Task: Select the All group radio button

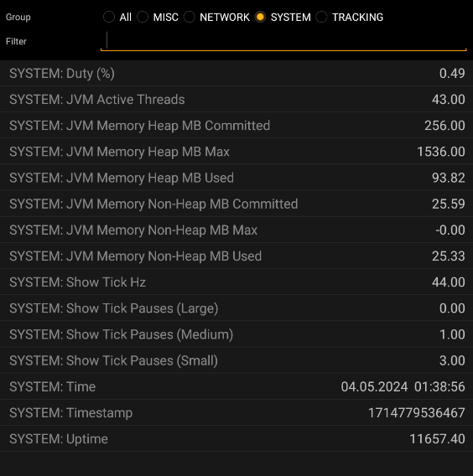Action: [x=109, y=17]
